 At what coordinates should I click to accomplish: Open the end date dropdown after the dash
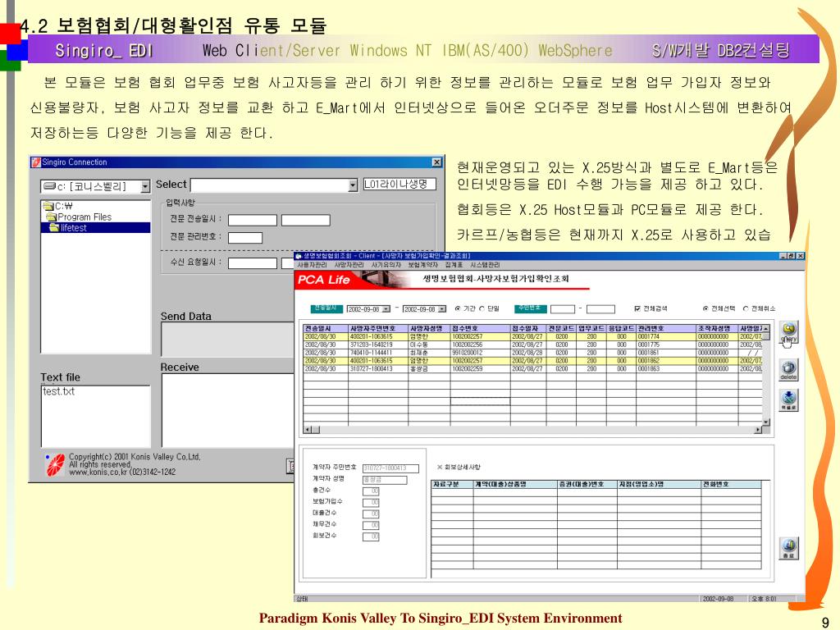pyautogui.click(x=442, y=309)
